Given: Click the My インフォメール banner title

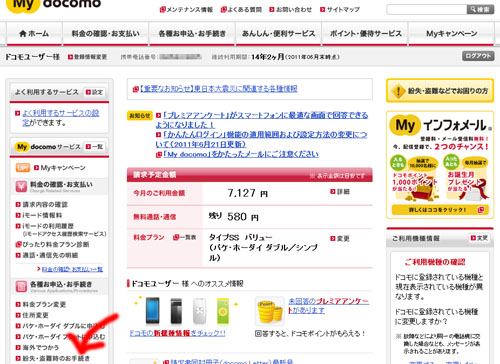Looking at the screenshot, I should (440, 125).
